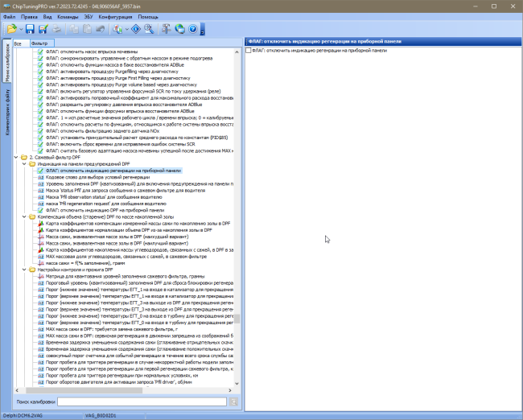Screen dimensions: 523x420
Task: Open help with blue question mark icon
Action: pos(193,29)
